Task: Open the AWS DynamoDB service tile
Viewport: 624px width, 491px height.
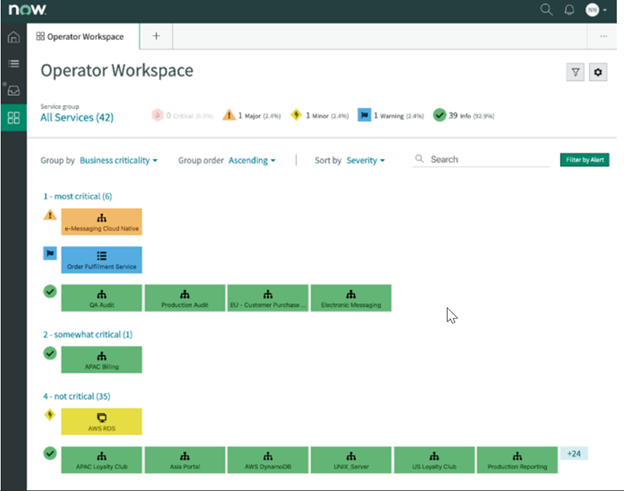Action: pyautogui.click(x=268, y=460)
